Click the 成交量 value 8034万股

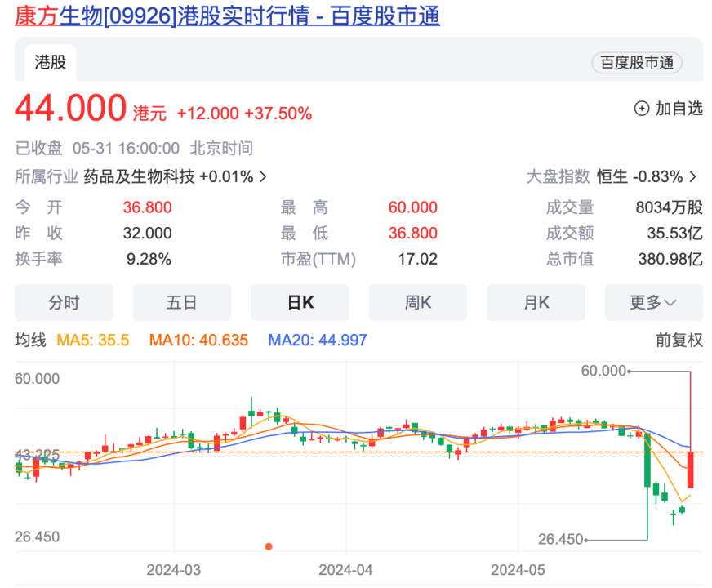click(669, 207)
